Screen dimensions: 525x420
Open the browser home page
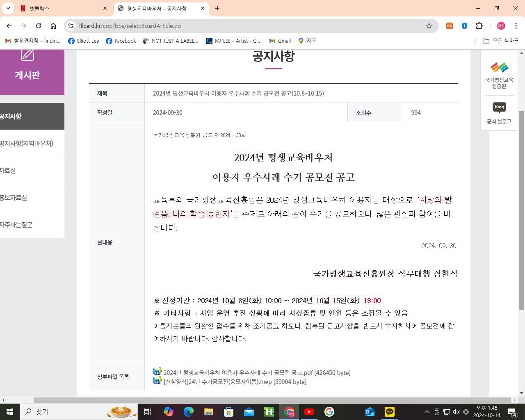(x=53, y=26)
